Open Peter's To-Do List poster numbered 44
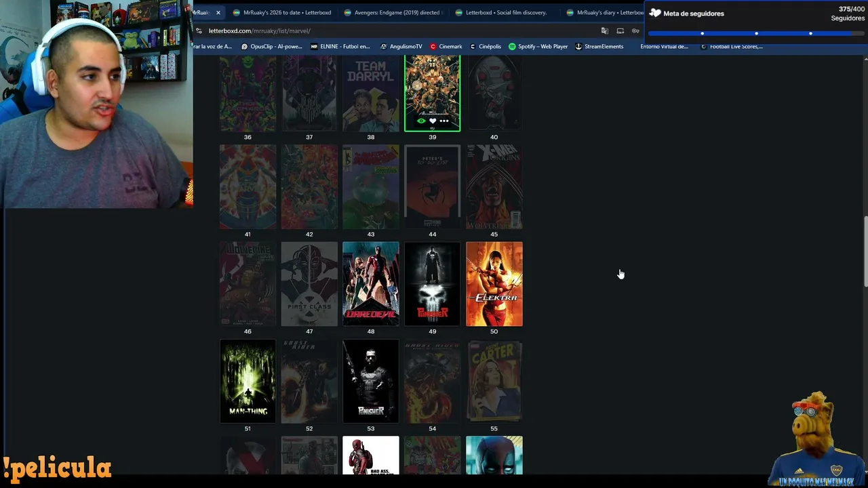 point(433,186)
